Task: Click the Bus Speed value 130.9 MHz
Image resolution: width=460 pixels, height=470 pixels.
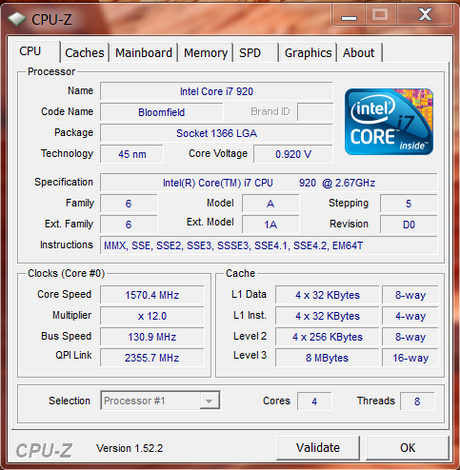Action: [152, 337]
